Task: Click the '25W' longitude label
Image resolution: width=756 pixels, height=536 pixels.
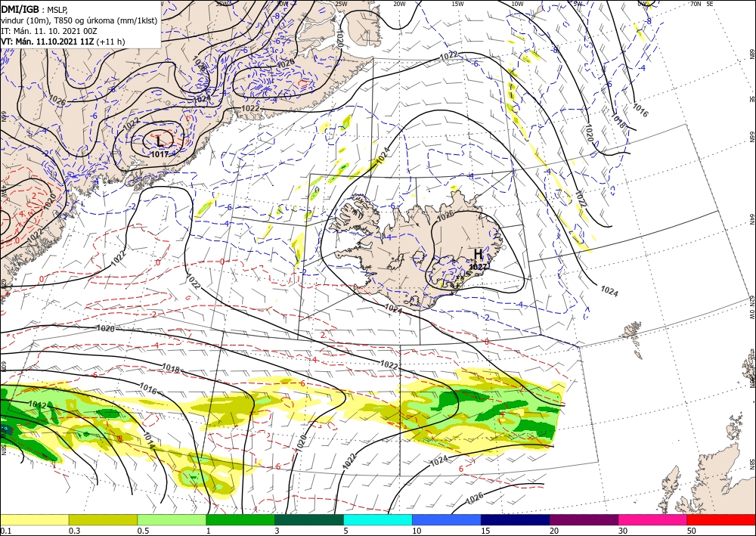Action: coord(341,4)
